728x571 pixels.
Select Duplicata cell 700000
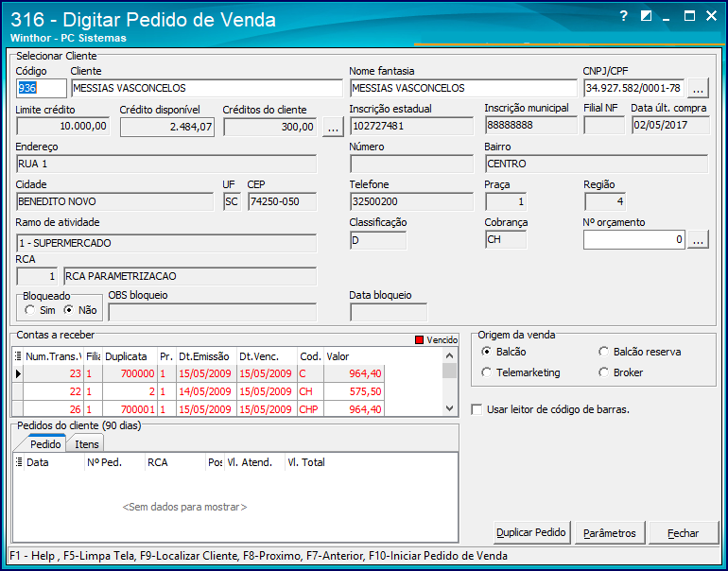pyautogui.click(x=130, y=373)
